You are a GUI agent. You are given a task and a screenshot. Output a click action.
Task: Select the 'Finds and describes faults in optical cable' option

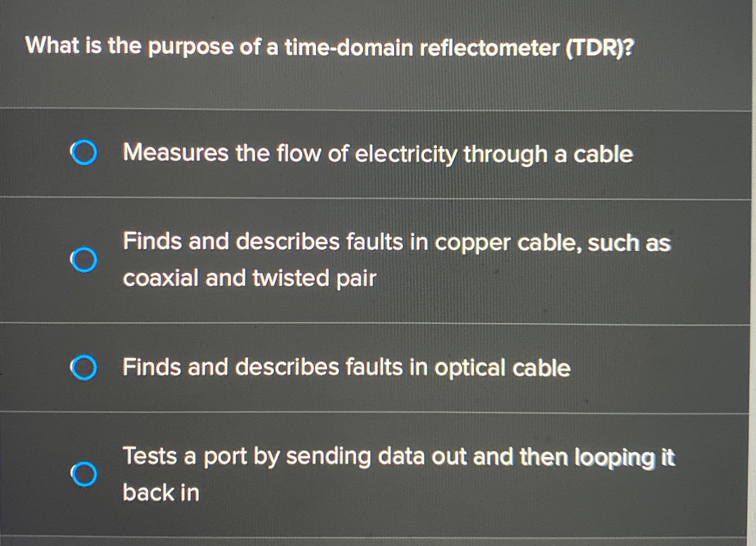[84, 368]
